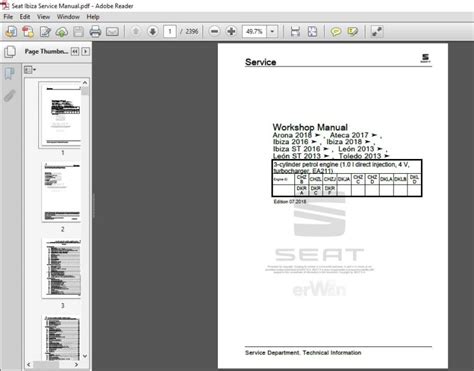Toggle the Attachments paperclip panel

click(10, 96)
